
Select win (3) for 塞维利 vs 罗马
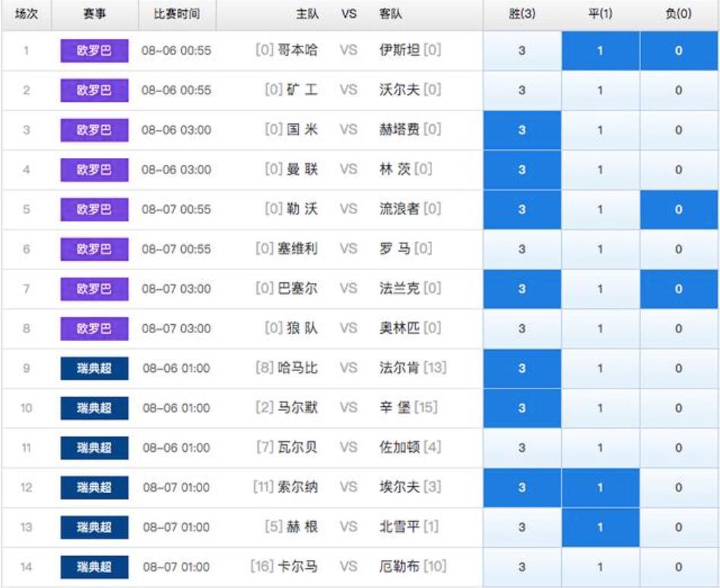coord(522,250)
